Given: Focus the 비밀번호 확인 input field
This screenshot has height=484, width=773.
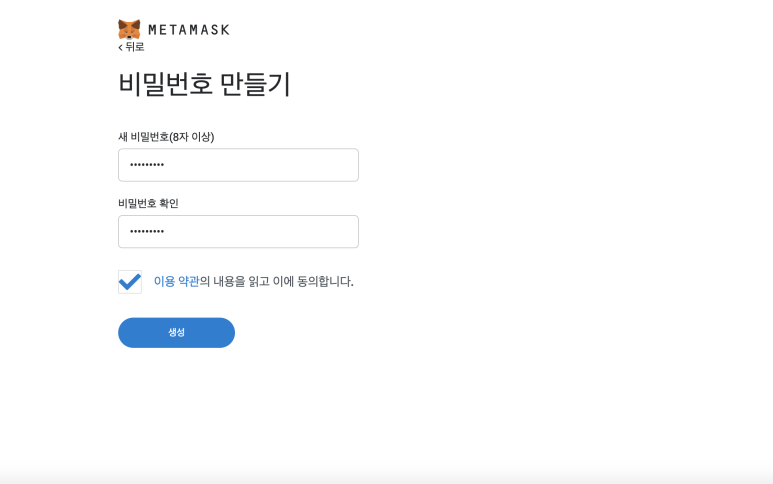Looking at the screenshot, I should [x=239, y=232].
